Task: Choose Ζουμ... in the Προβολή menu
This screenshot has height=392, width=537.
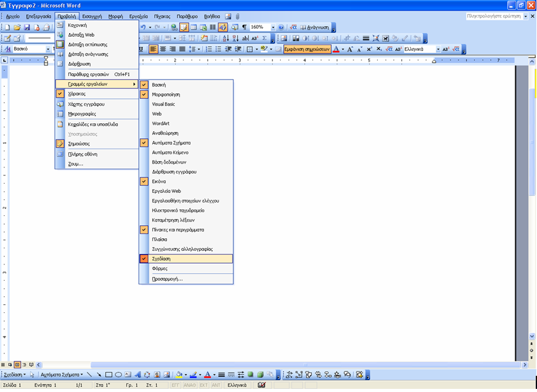Action: [97, 164]
